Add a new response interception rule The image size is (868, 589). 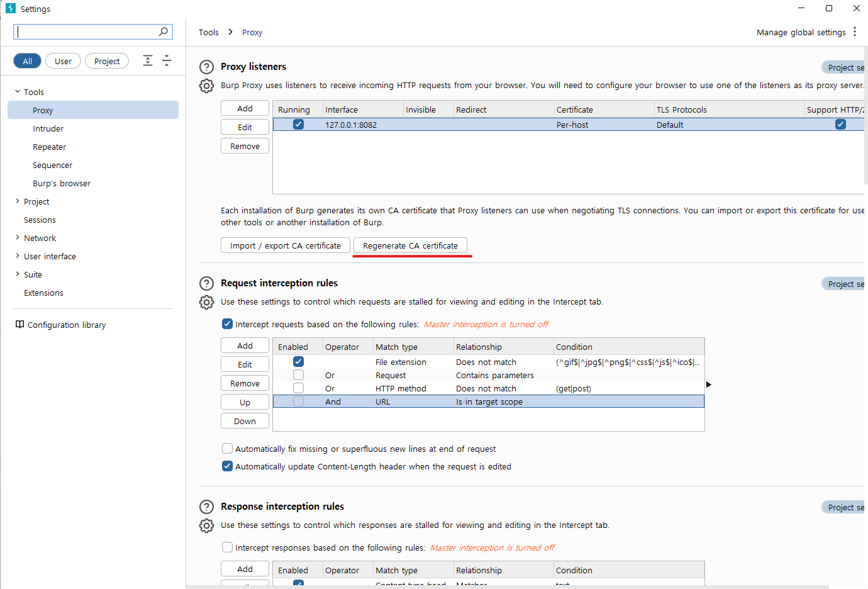pyautogui.click(x=245, y=569)
